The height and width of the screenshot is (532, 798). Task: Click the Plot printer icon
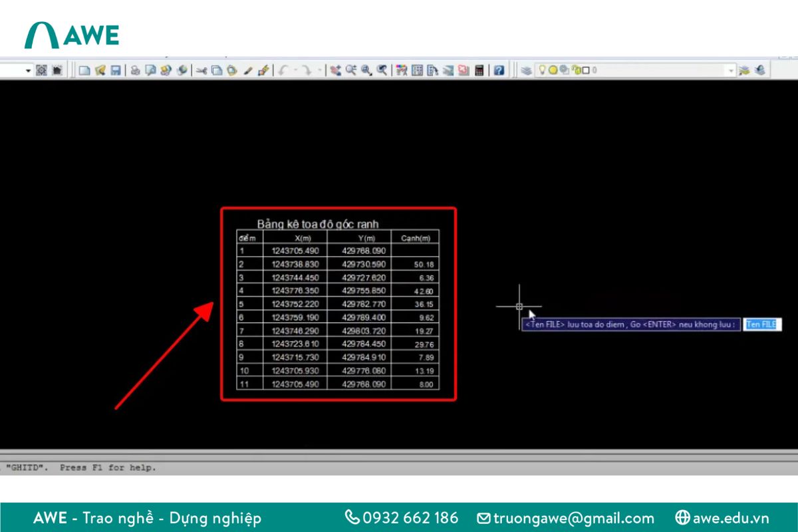click(x=135, y=70)
